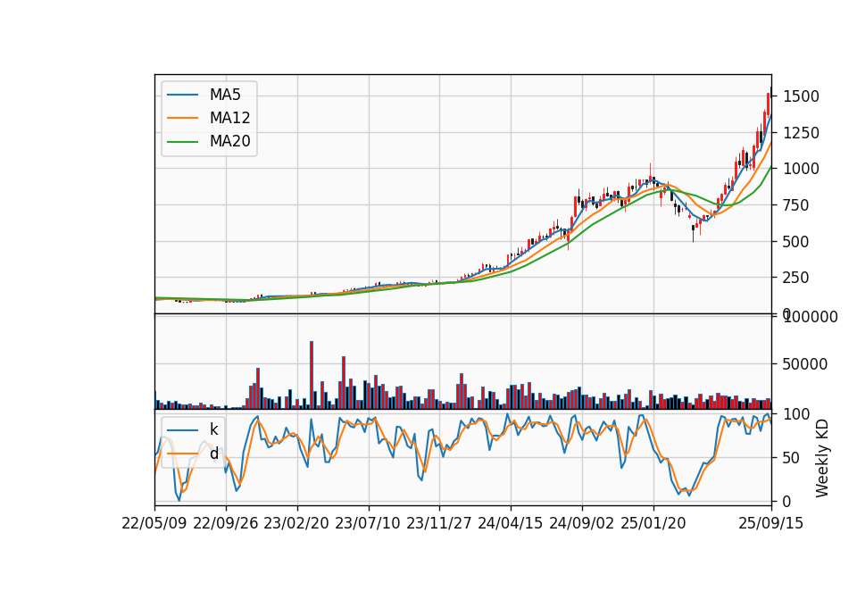Screen dimensions: 857x616
Task: Click the 1250 price axis label
Action: click(x=801, y=133)
